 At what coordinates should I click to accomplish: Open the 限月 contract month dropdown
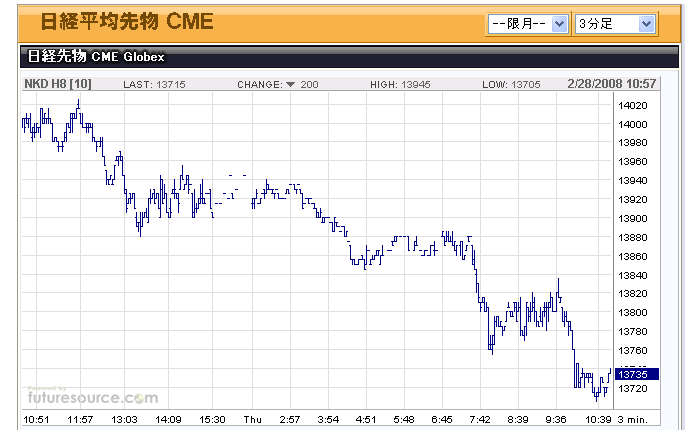click(528, 24)
